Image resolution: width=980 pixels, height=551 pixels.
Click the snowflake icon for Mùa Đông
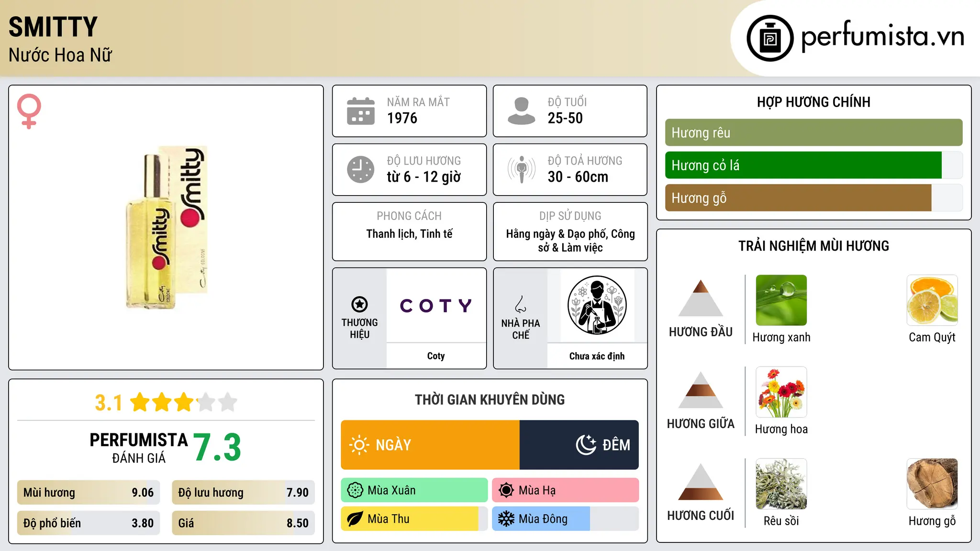pyautogui.click(x=506, y=519)
